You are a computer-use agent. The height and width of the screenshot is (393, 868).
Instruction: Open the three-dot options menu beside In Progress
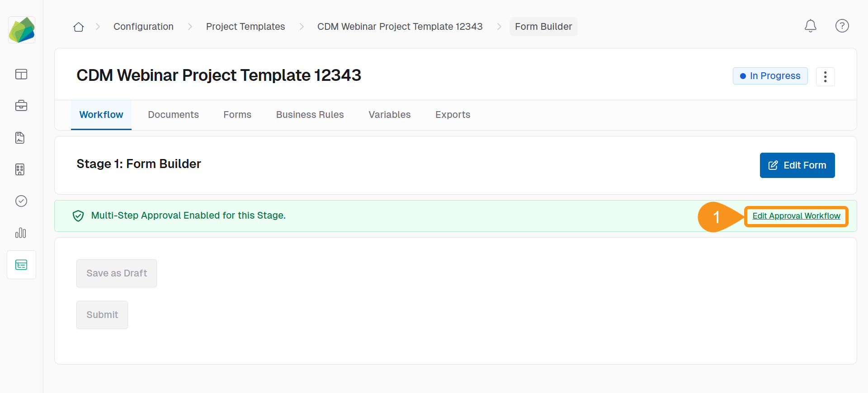click(x=825, y=77)
